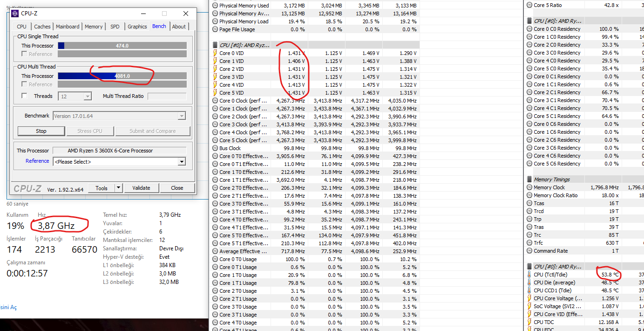The width and height of the screenshot is (644, 331).
Task: Click the Core 5 Ratio icon
Action: [529, 5]
